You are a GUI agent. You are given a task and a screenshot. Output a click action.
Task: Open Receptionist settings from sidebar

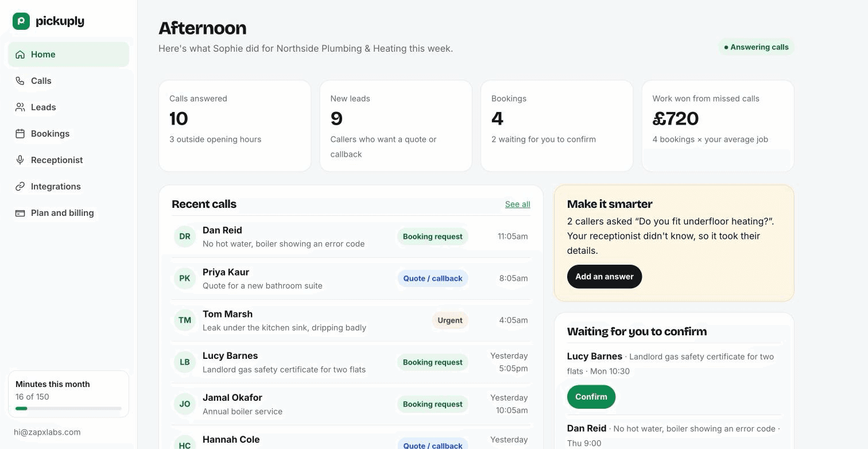coord(68,160)
